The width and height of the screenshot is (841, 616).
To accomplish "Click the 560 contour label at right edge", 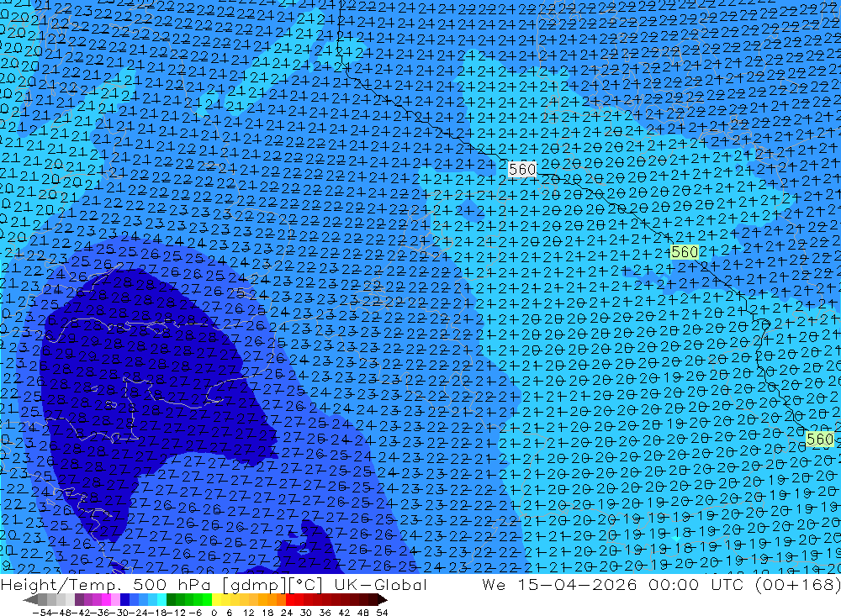I will [x=820, y=439].
